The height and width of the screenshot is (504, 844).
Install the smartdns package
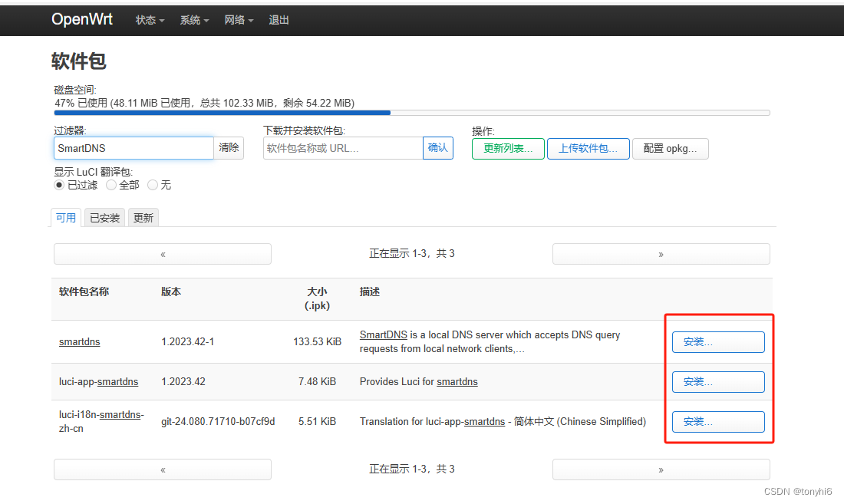pos(718,342)
